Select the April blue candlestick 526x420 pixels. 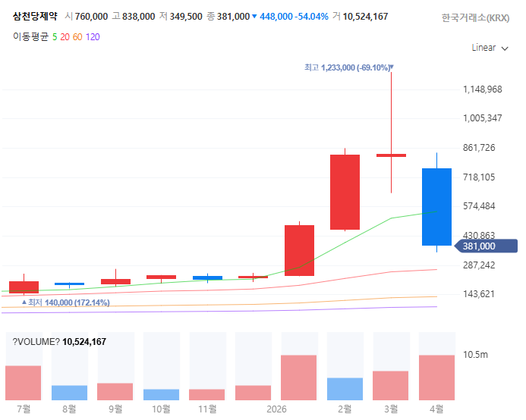[436, 207]
